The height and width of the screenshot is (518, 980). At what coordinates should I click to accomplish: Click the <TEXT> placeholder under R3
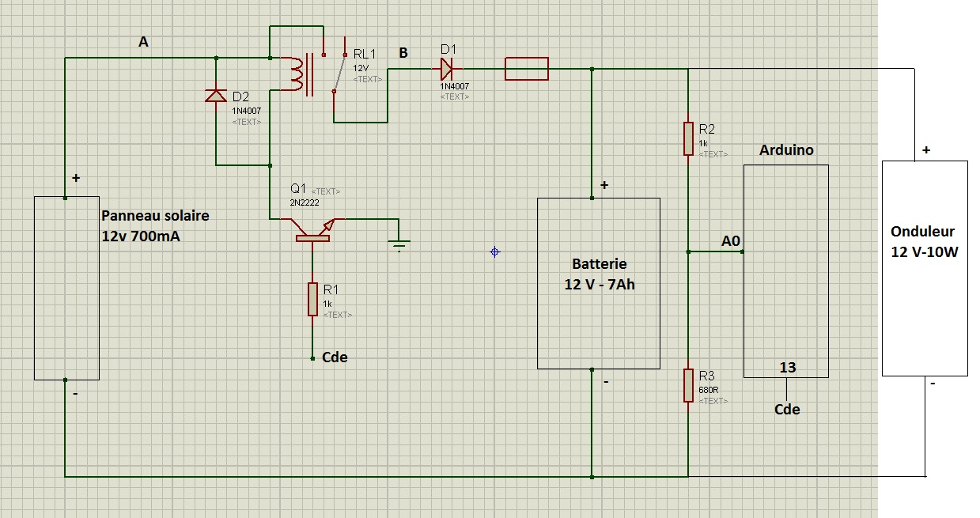713,401
